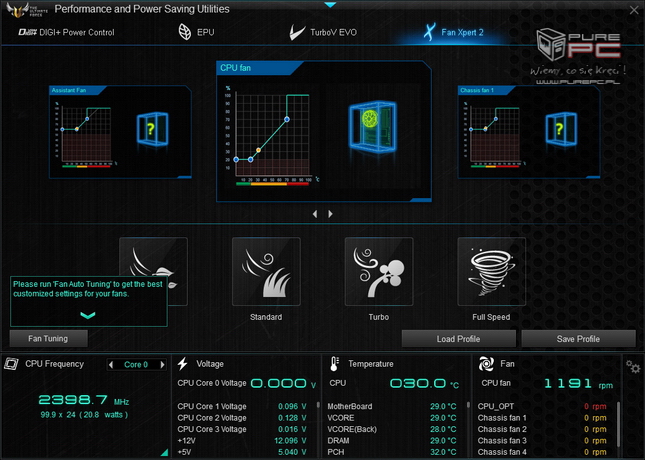The image size is (645, 460).
Task: Open monitor settings gear icon
Action: pyautogui.click(x=633, y=366)
